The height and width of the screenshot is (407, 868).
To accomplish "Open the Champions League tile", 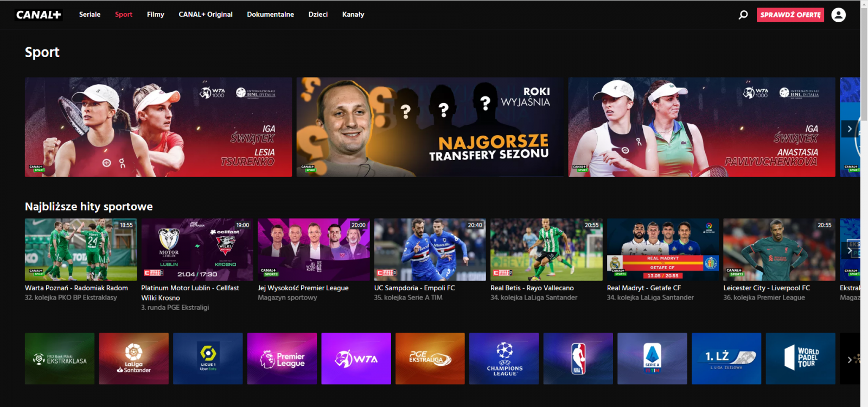I will pos(504,359).
